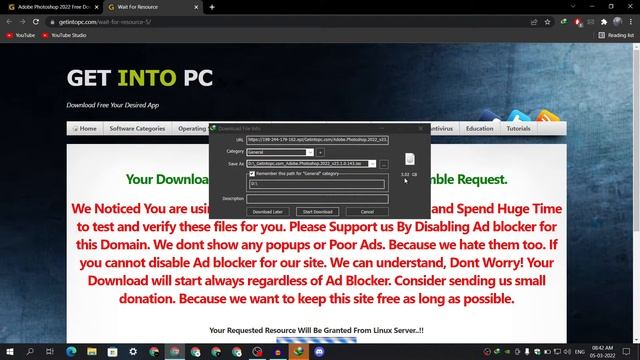Open File Explorer from taskbar
Image resolution: width=640 pixels, height=360 pixels.
92,352
